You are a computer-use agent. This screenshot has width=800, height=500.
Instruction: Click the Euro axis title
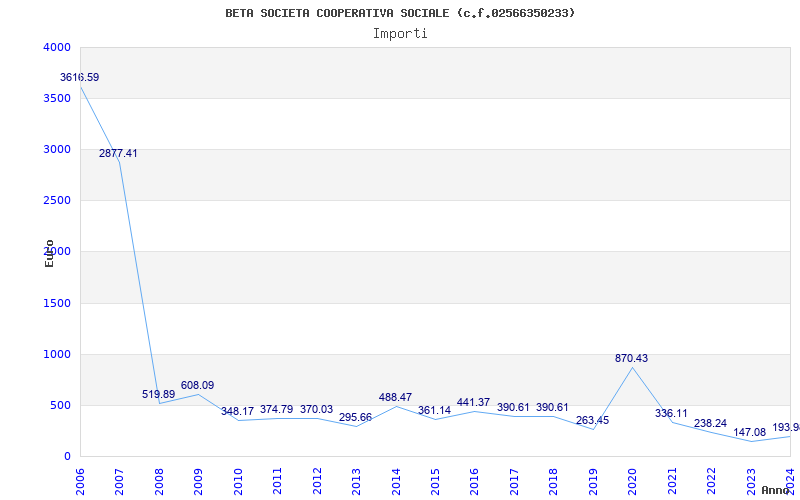pyautogui.click(x=49, y=253)
